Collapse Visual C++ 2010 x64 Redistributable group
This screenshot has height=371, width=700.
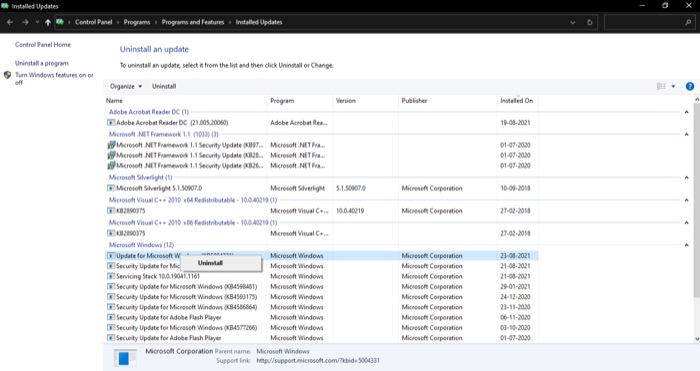(687, 200)
